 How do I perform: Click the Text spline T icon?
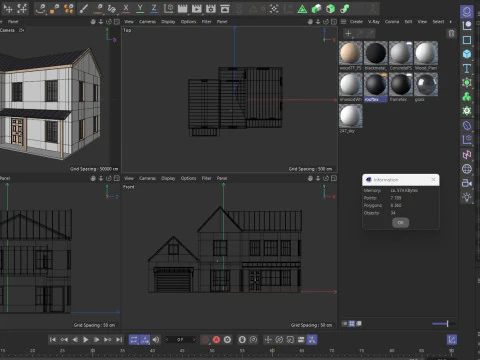[x=467, y=68]
